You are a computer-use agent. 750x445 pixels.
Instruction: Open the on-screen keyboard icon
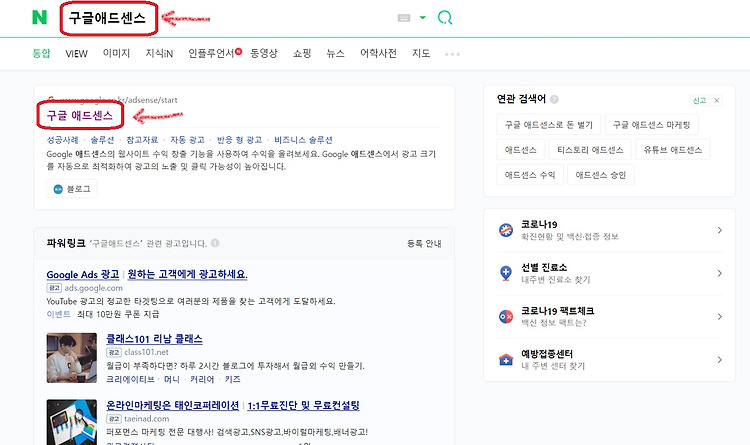point(404,18)
